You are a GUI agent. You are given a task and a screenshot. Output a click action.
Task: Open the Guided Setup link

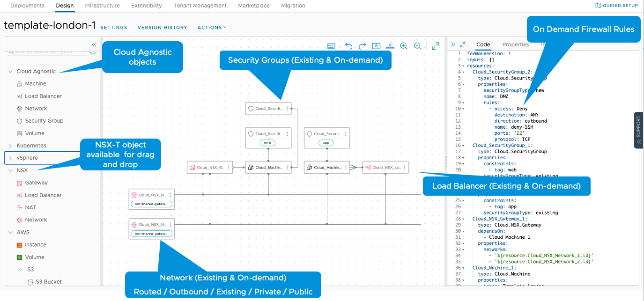point(616,6)
